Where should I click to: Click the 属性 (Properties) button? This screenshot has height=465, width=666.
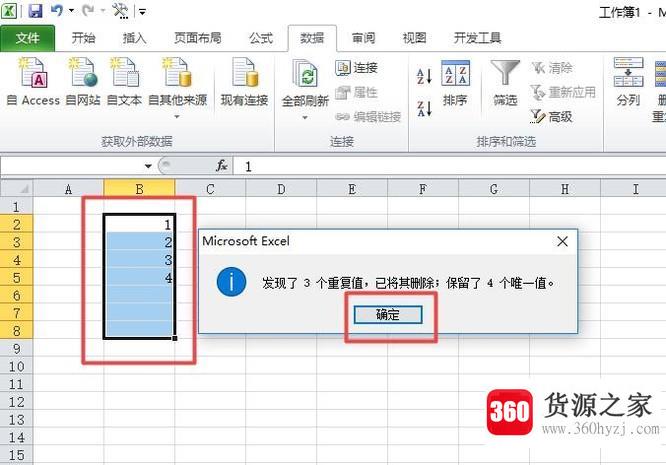(x=356, y=92)
